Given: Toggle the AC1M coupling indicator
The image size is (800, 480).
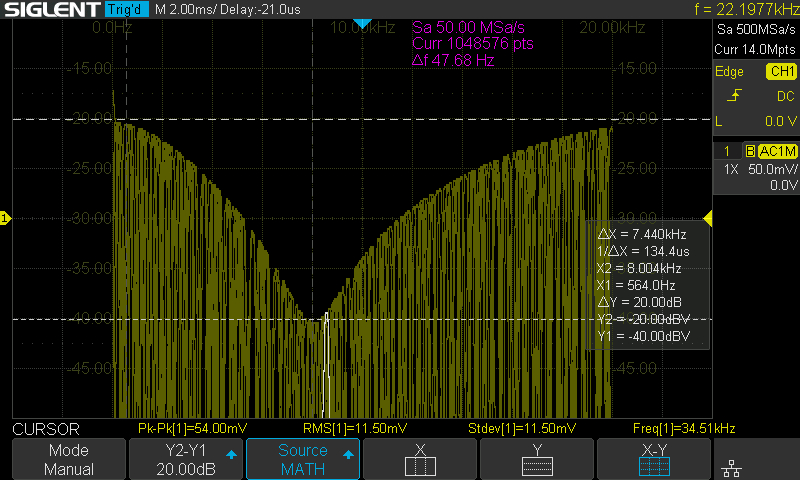Looking at the screenshot, I should tap(776, 151).
